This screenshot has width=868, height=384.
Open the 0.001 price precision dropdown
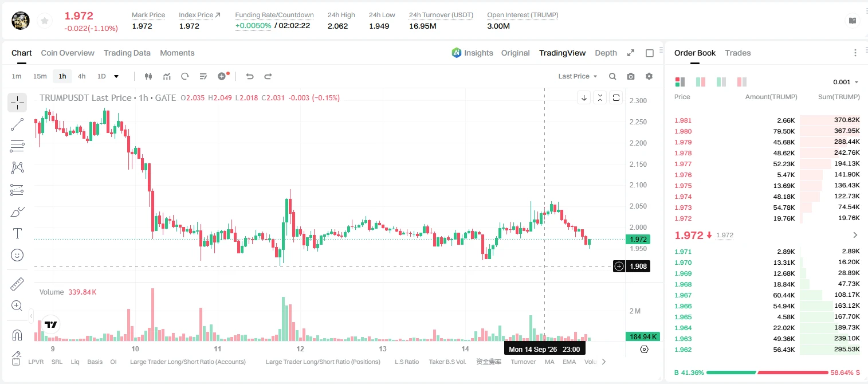[x=846, y=82]
